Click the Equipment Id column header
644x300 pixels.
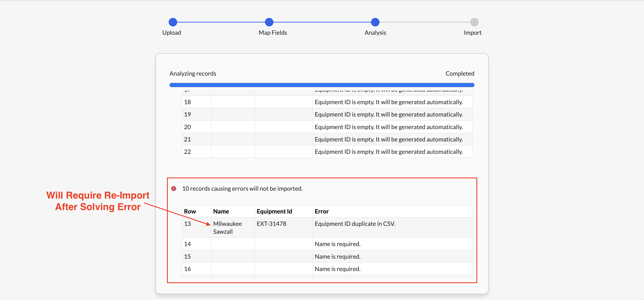click(274, 211)
